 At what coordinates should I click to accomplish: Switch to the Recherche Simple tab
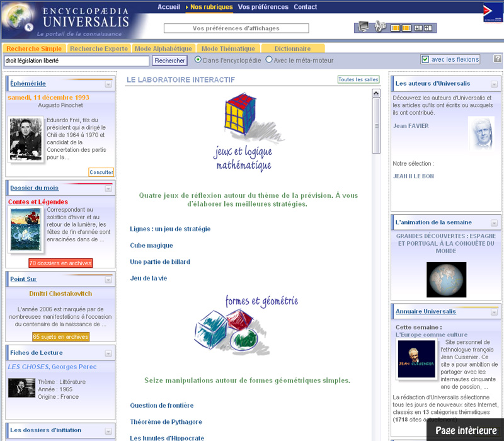tap(34, 49)
